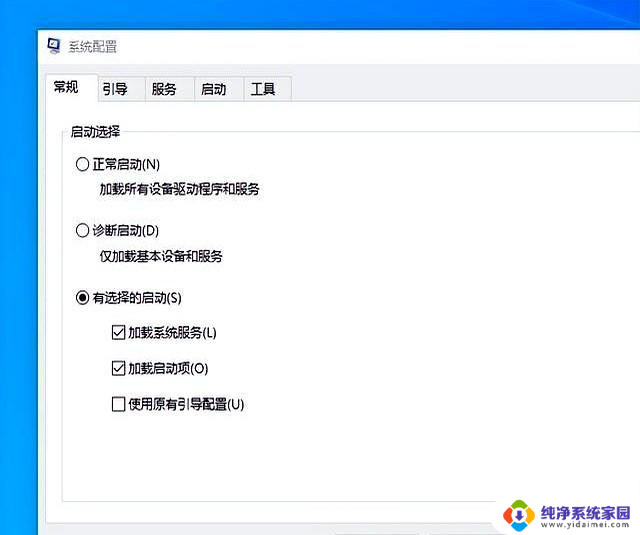Switch to the 常规 tab
The image size is (640, 535).
point(71,87)
